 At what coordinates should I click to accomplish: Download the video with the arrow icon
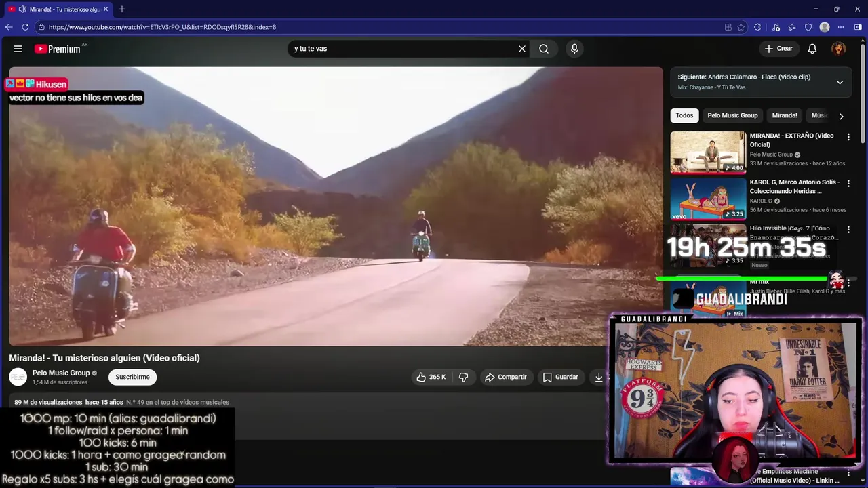(x=599, y=377)
